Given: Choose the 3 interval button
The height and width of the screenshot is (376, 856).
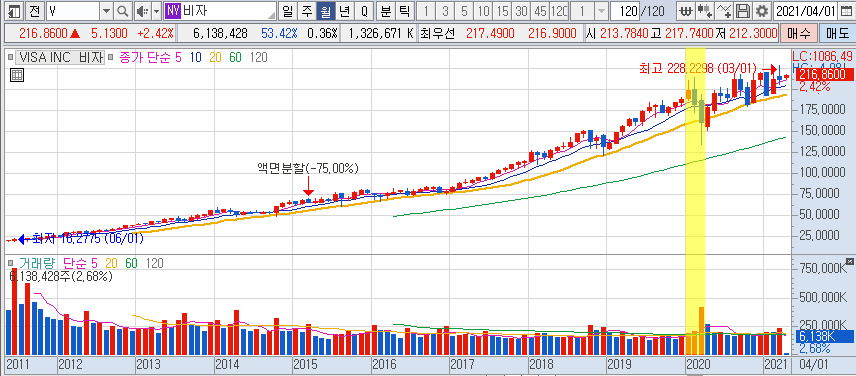Looking at the screenshot, I should click(x=445, y=10).
